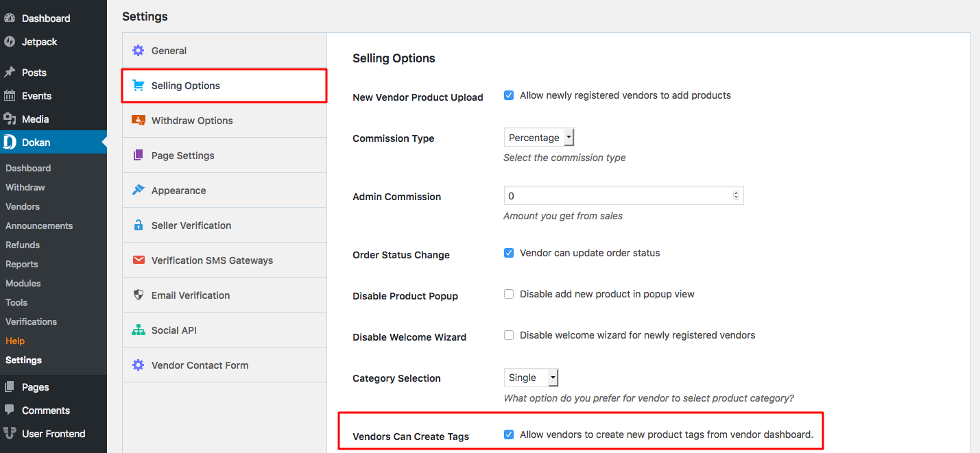Open the Category Selection Single dropdown
The height and width of the screenshot is (453, 980).
pos(531,378)
